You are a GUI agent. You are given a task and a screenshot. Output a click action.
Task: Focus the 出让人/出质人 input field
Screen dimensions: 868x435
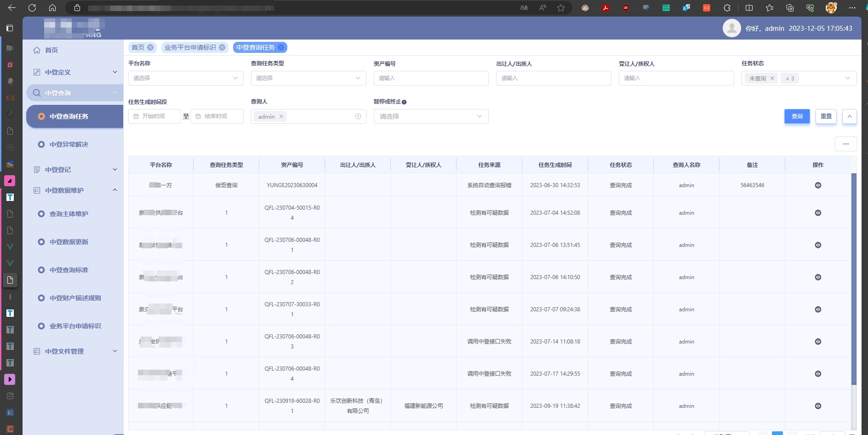click(554, 78)
